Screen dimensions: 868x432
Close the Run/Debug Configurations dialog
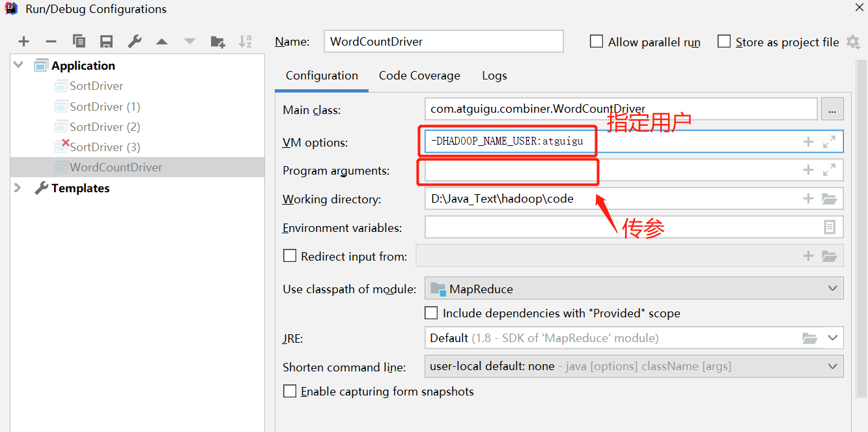coord(858,8)
